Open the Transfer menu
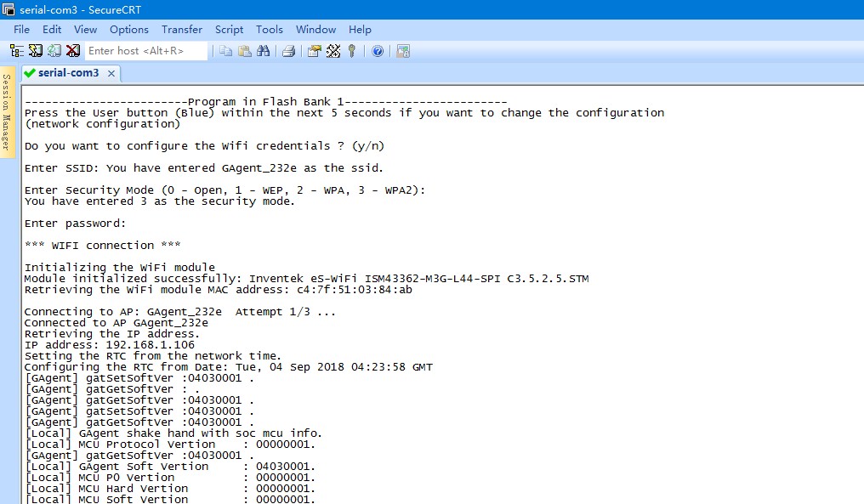This screenshot has height=504, width=864. tap(182, 29)
